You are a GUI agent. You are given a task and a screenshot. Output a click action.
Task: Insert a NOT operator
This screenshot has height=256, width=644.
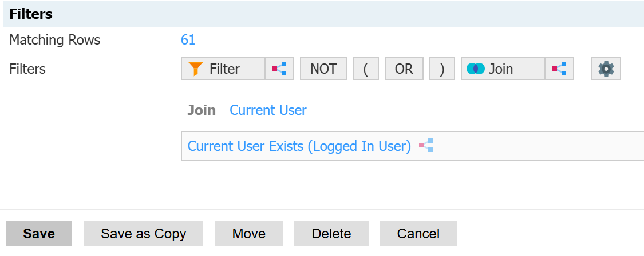[323, 69]
